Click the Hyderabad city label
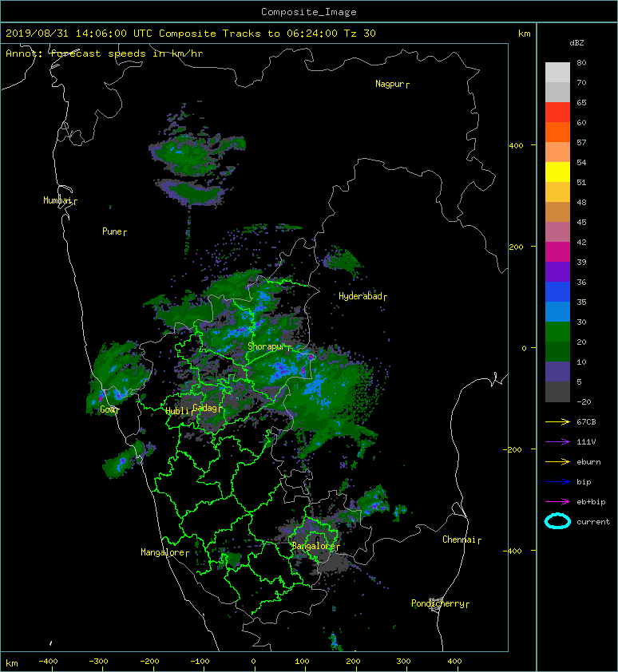 click(x=360, y=296)
